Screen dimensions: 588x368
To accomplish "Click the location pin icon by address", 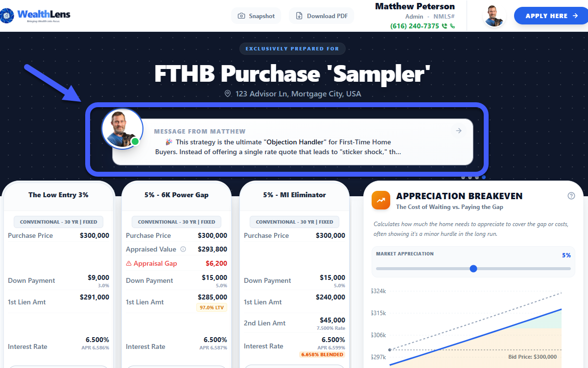I will pyautogui.click(x=228, y=93).
